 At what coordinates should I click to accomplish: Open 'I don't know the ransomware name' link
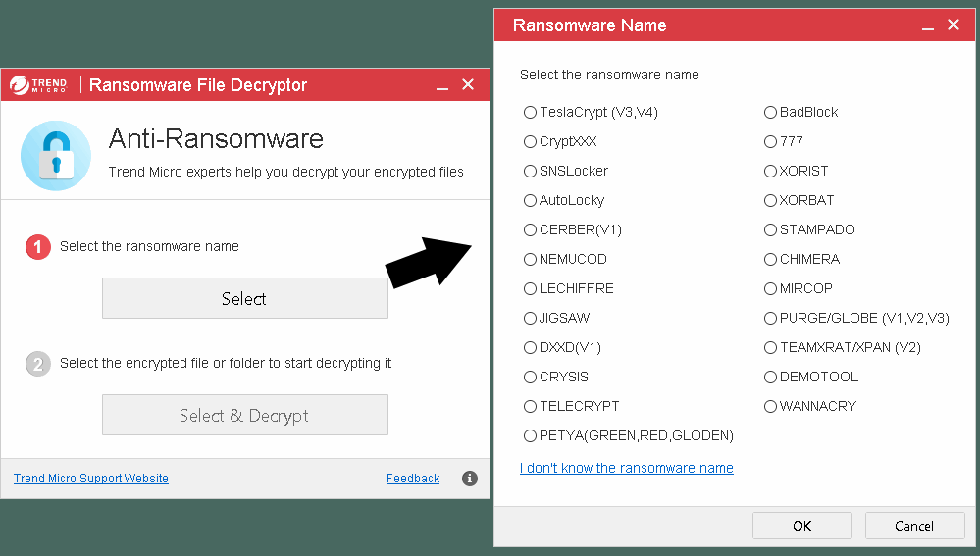[x=626, y=468]
